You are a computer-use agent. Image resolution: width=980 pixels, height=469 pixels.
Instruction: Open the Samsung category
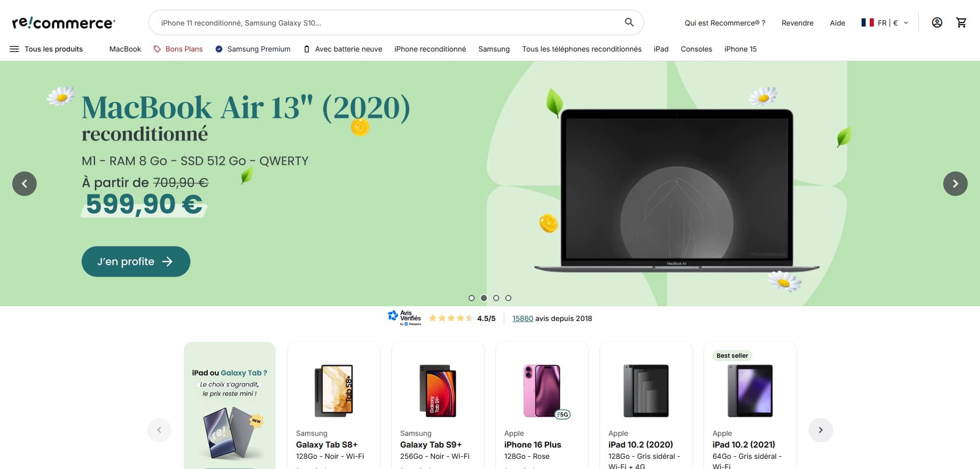pyautogui.click(x=494, y=49)
